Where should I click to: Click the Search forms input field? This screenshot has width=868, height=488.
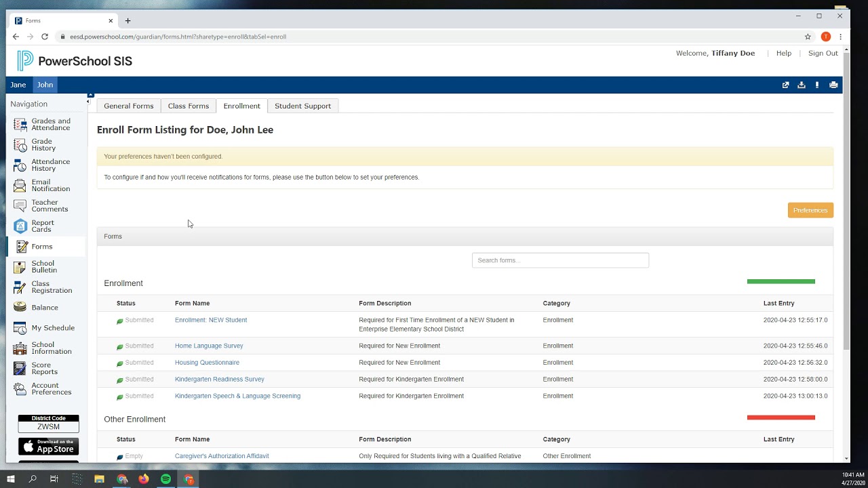(x=560, y=260)
